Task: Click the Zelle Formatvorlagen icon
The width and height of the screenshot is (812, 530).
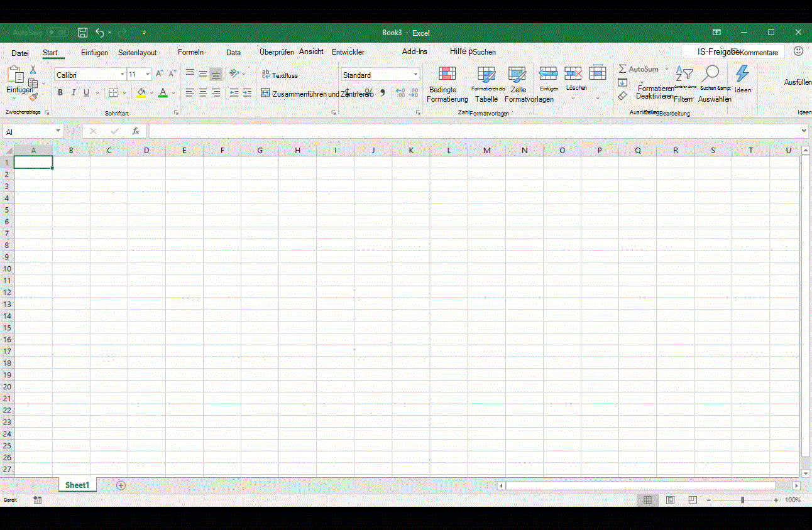Action: click(517, 75)
